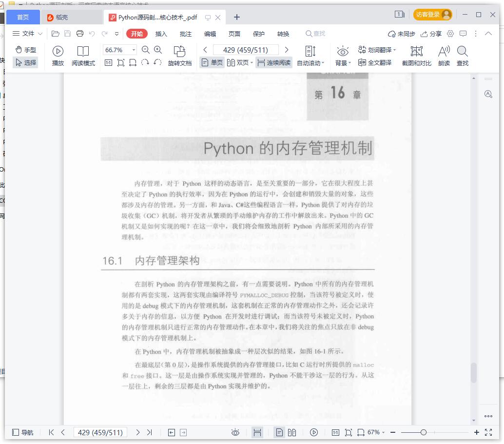Viewport: 504px width, 444px height.
Task: Go to next page in ribbon
Action: click(287, 50)
